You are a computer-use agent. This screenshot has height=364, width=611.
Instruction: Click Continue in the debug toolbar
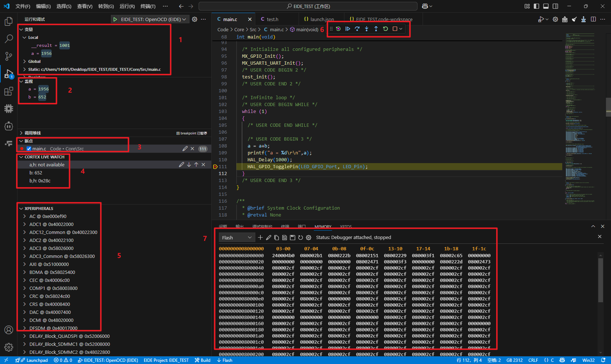pyautogui.click(x=348, y=29)
